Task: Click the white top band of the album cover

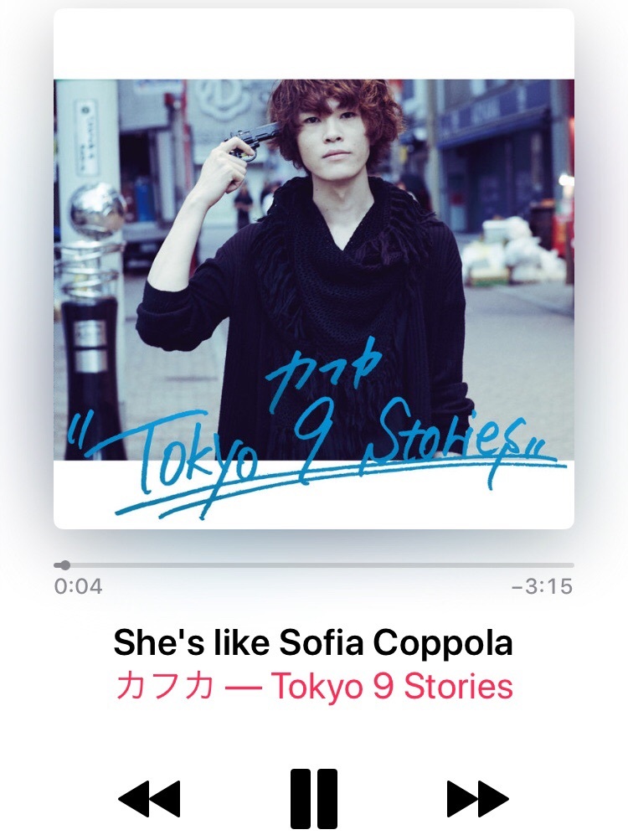Action: [314, 44]
